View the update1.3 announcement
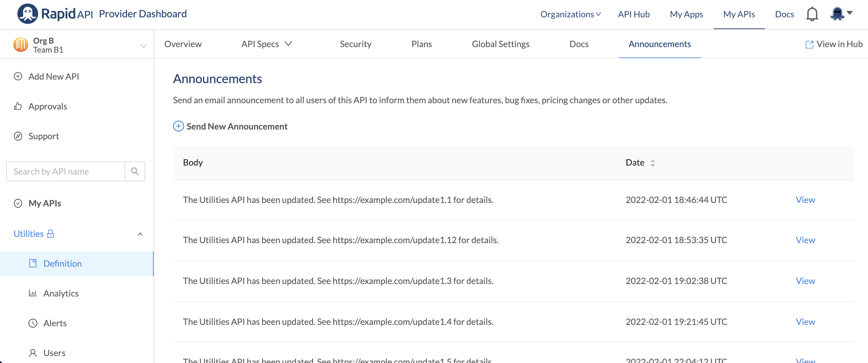This screenshot has width=868, height=363. [805, 281]
